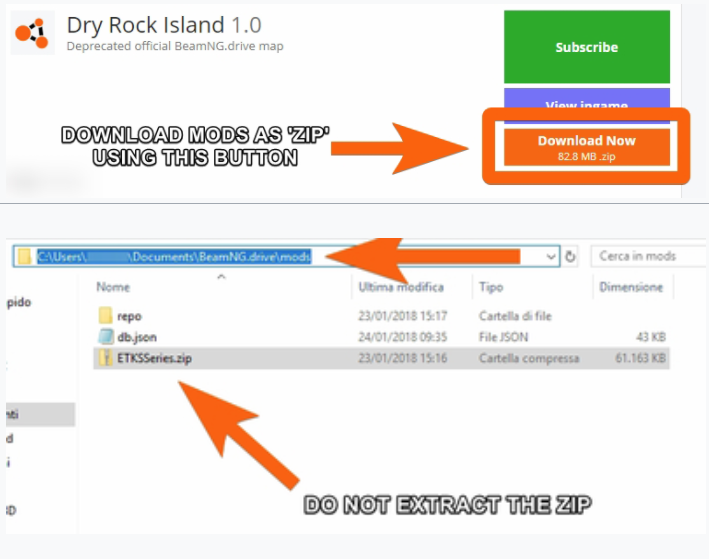709x559 pixels.
Task: Click the Dry Rock Island 1.0 title
Action: 164,25
